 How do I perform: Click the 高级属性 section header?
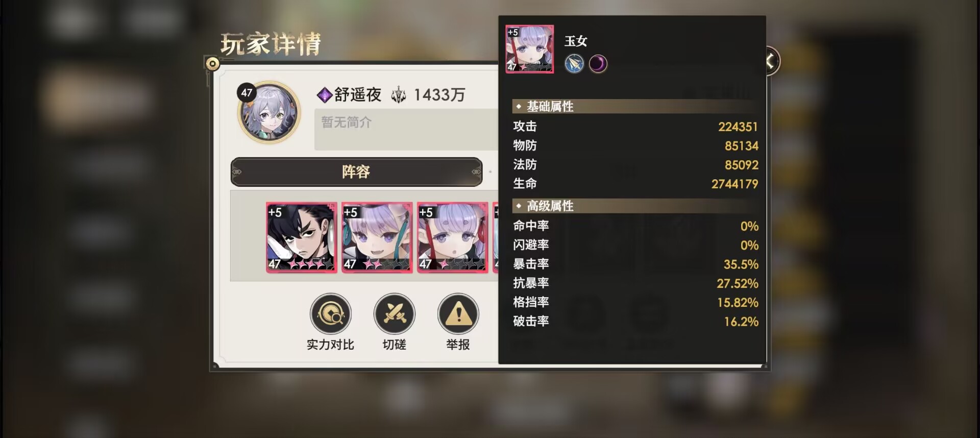pyautogui.click(x=635, y=206)
